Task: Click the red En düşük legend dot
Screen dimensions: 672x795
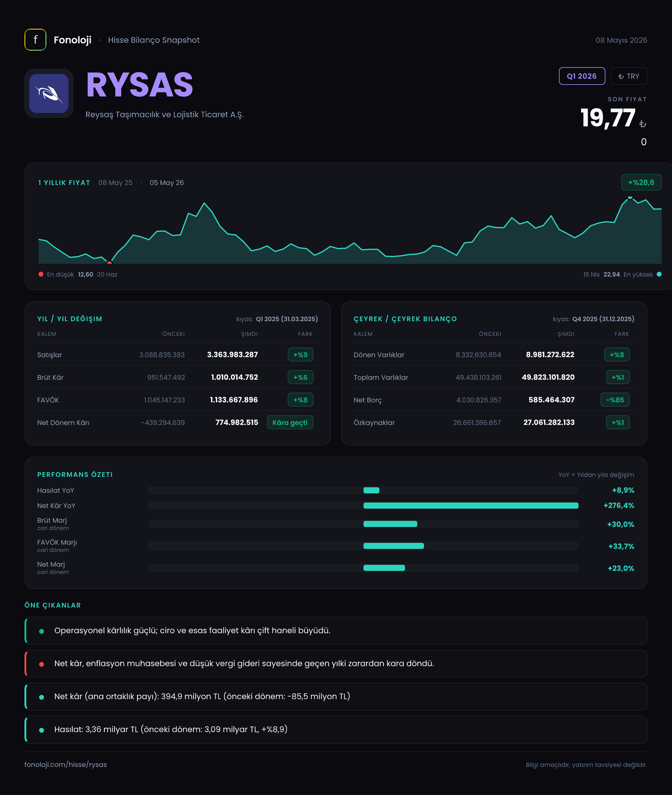Action: (x=41, y=274)
